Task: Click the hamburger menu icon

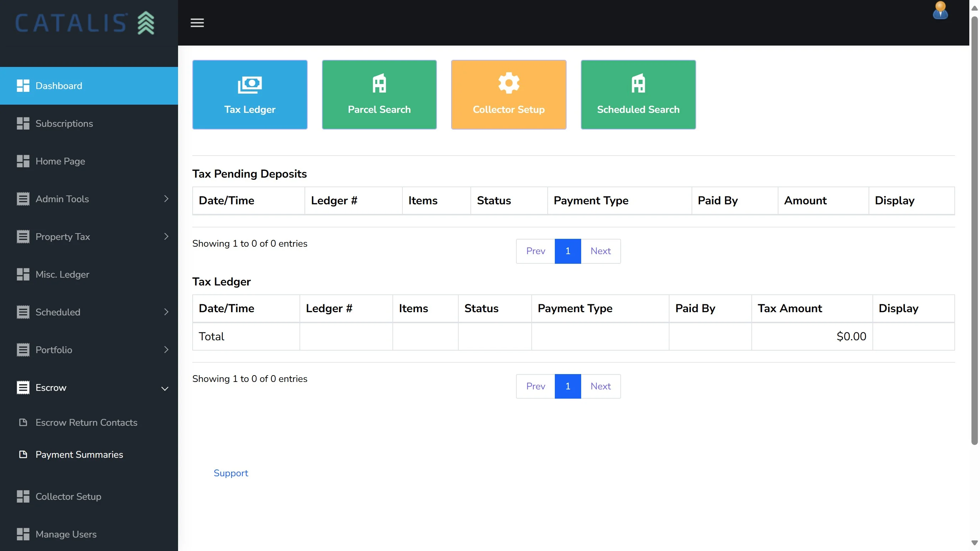Action: tap(197, 23)
